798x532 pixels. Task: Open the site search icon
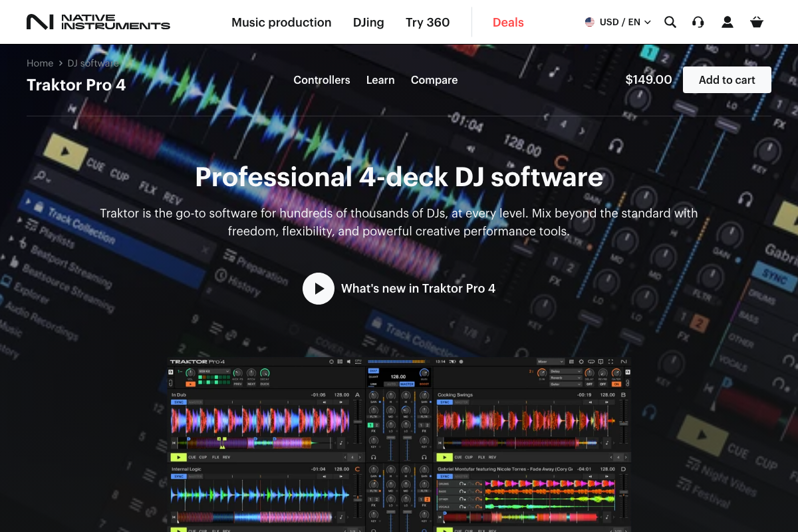coord(670,22)
